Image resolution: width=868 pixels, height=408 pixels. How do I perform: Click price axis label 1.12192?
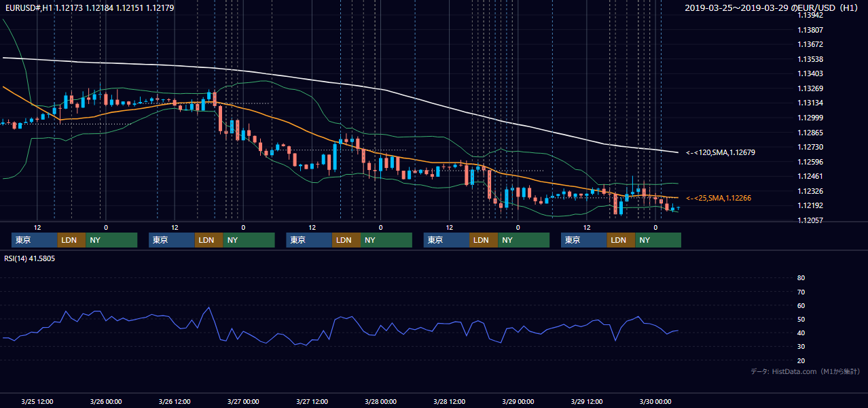click(810, 205)
